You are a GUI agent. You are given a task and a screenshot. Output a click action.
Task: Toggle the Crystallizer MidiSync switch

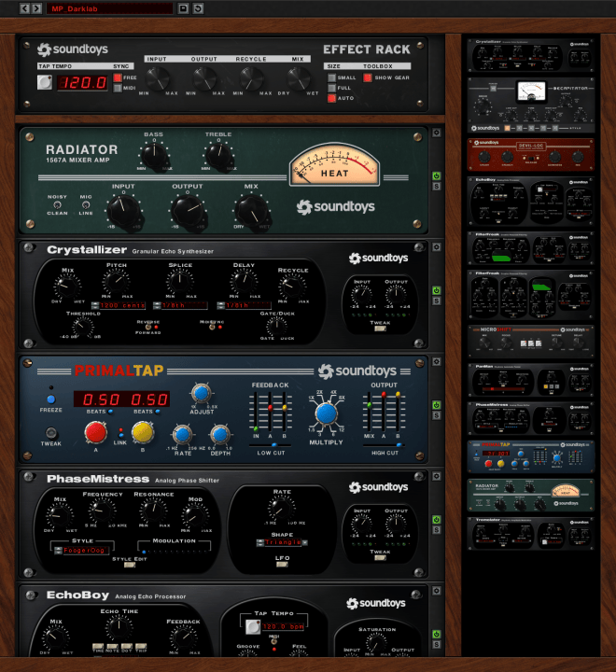pyautogui.click(x=212, y=327)
